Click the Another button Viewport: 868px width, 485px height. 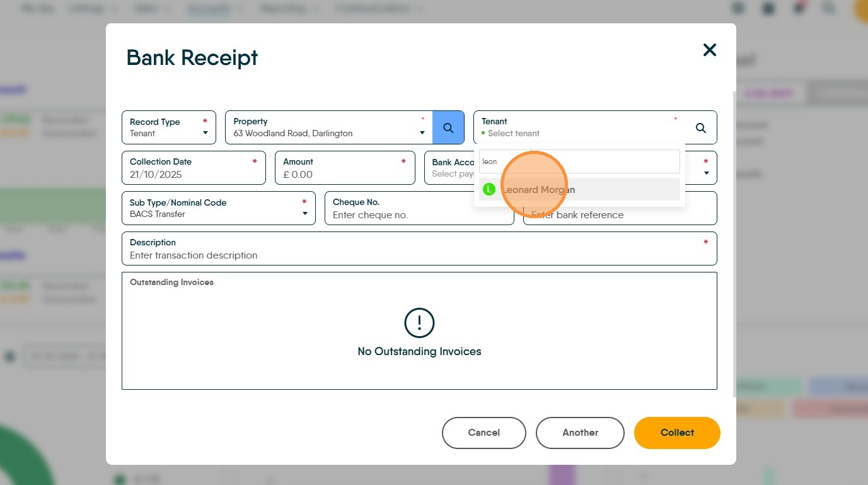click(580, 433)
